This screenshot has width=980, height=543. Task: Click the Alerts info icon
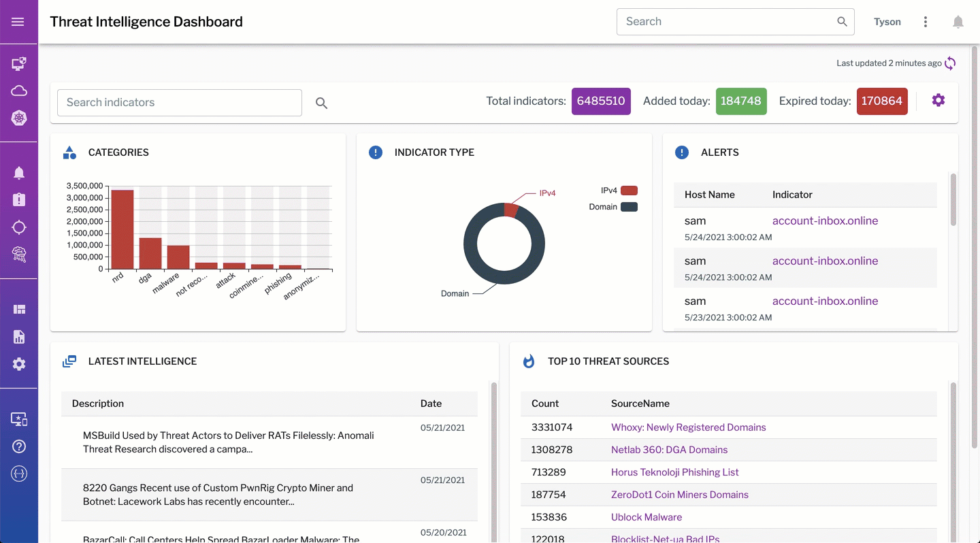point(682,152)
